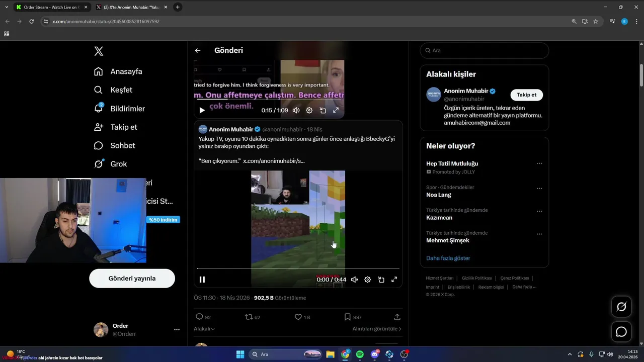Open a new browser tab

click(x=178, y=7)
